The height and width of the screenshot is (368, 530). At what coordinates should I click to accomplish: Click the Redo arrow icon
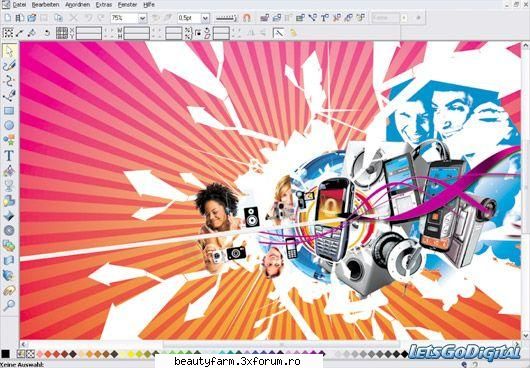click(x=100, y=18)
